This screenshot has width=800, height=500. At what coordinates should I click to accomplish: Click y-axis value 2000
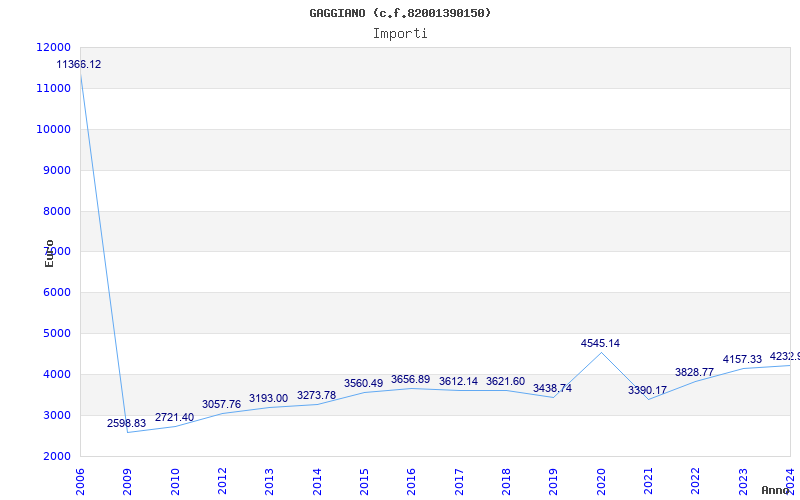56,456
